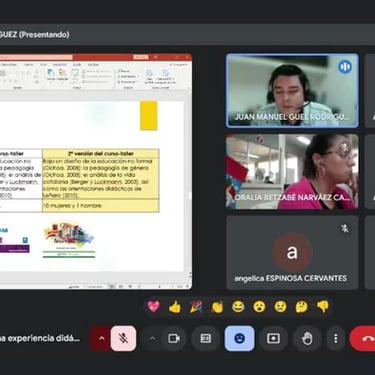
Task: Click muted mic icon on Oralia's tile
Action: (x=345, y=148)
